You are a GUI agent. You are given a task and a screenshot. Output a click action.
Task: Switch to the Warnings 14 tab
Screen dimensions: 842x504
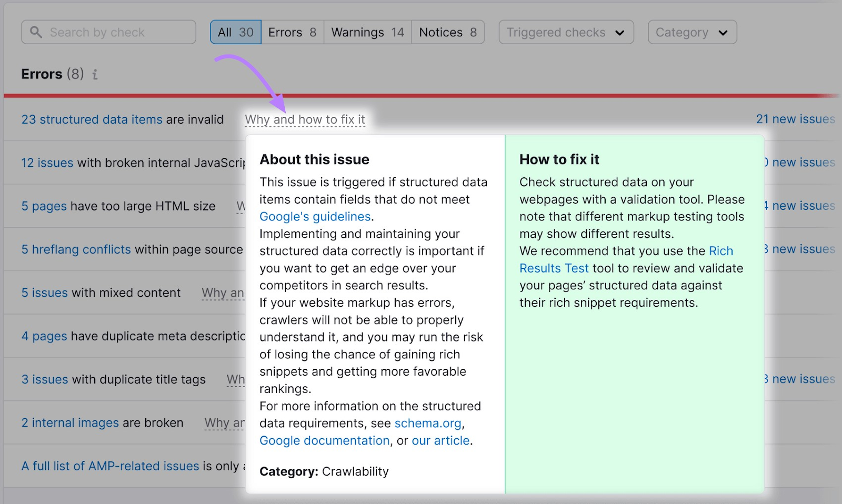pyautogui.click(x=366, y=32)
